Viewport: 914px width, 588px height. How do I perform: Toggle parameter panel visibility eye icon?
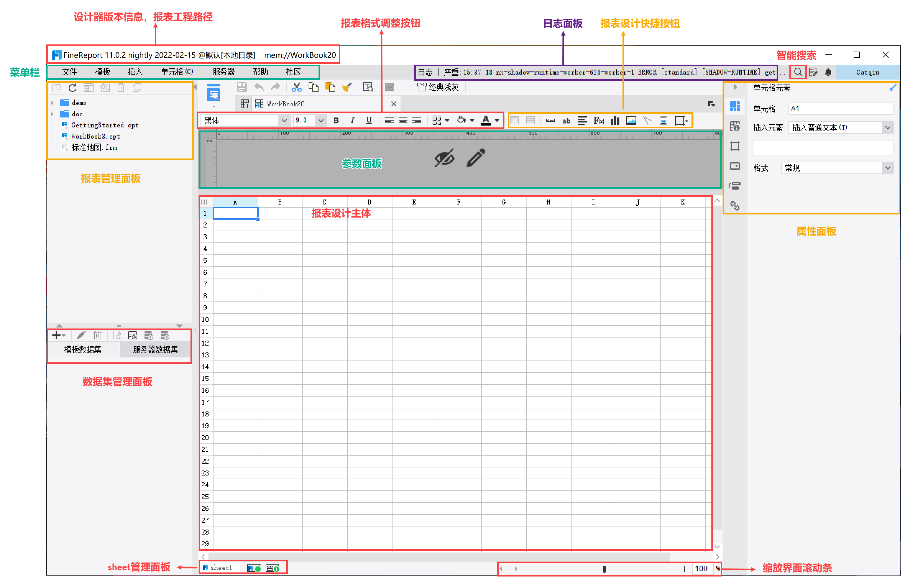point(444,158)
